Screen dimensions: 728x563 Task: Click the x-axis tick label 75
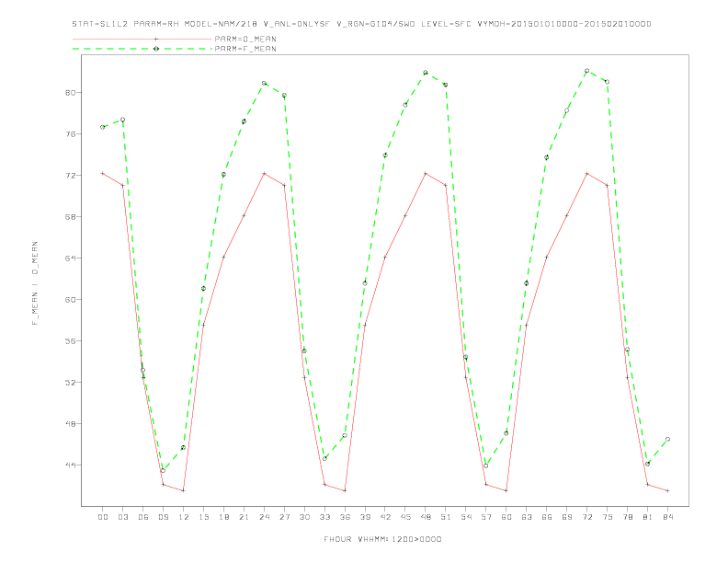tap(608, 517)
